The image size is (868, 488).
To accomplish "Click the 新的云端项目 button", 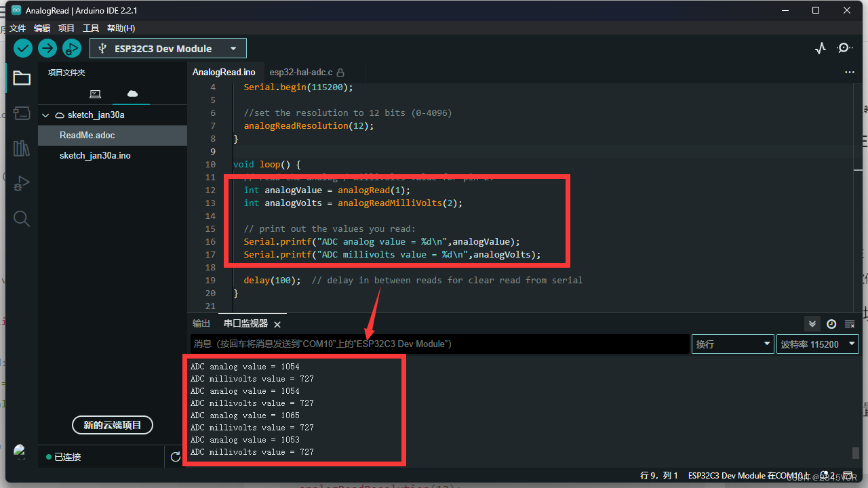I will (113, 425).
